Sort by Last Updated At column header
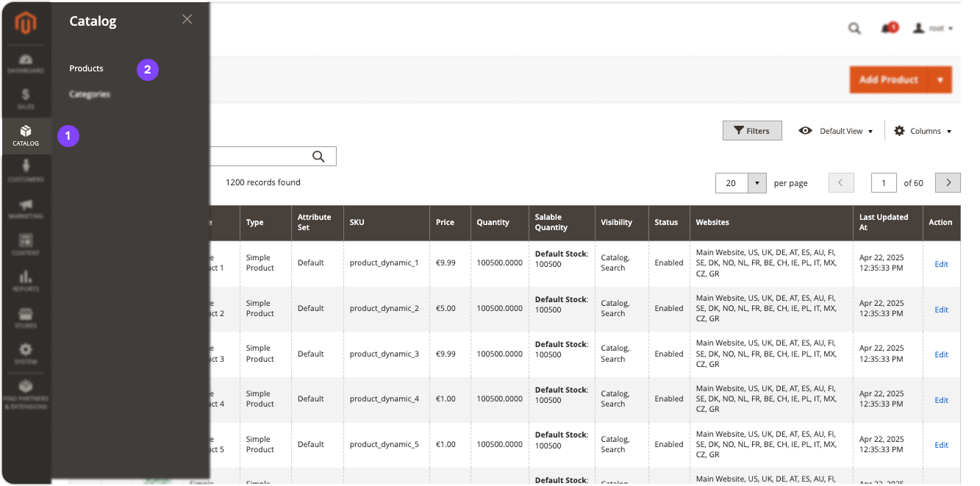This screenshot has width=980, height=486. click(x=887, y=223)
